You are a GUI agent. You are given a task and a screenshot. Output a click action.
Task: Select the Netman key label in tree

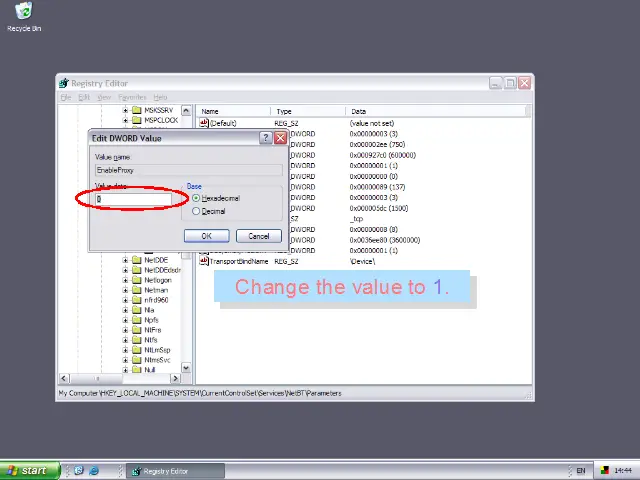point(156,290)
